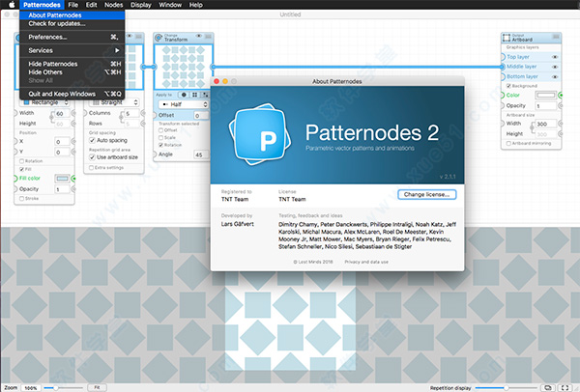The image size is (580, 392).
Task: Click the Bottom layer input connector
Action: [503, 76]
